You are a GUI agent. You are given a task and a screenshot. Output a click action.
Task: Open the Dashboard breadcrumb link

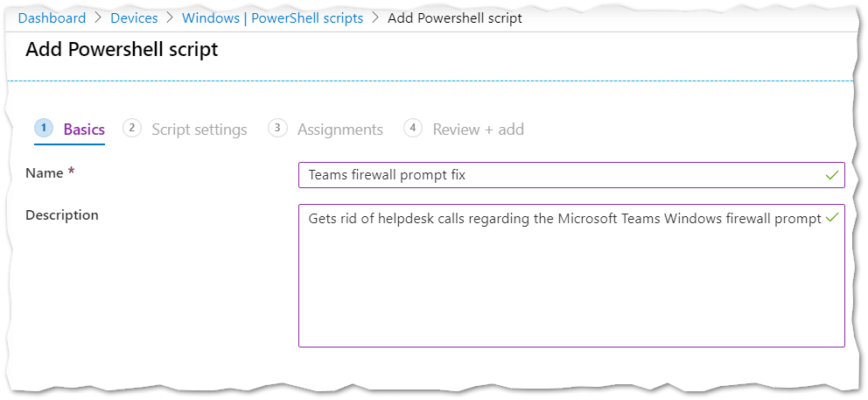52,18
